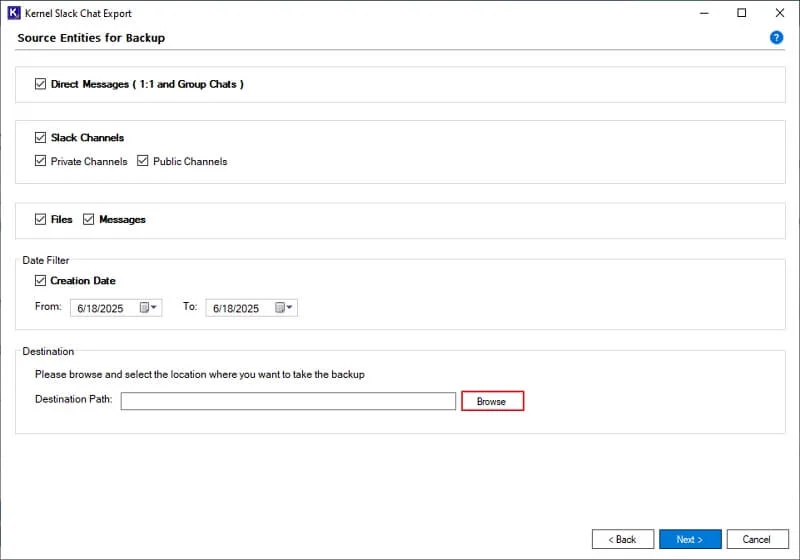Viewport: 800px width, 560px height.
Task: Uncheck Direct Messages checkbox
Action: (40, 84)
